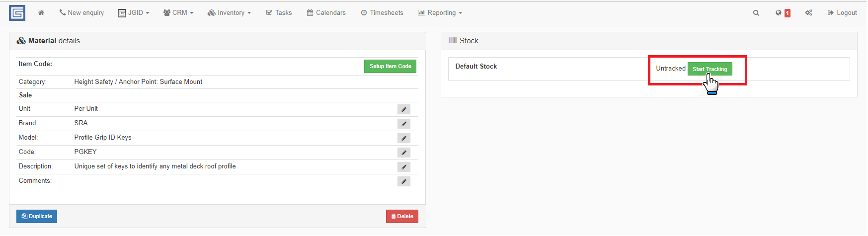The image size is (868, 236).
Task: Click the red Delete button
Action: [402, 217]
